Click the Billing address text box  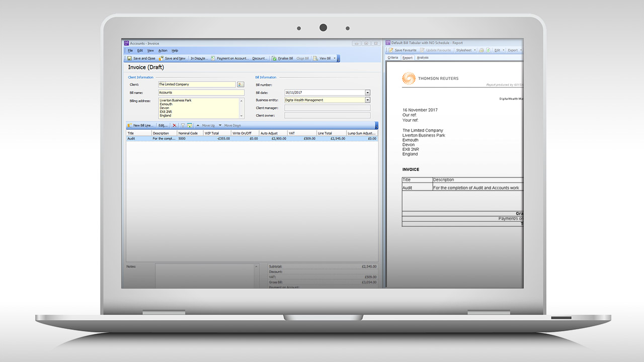tap(201, 108)
